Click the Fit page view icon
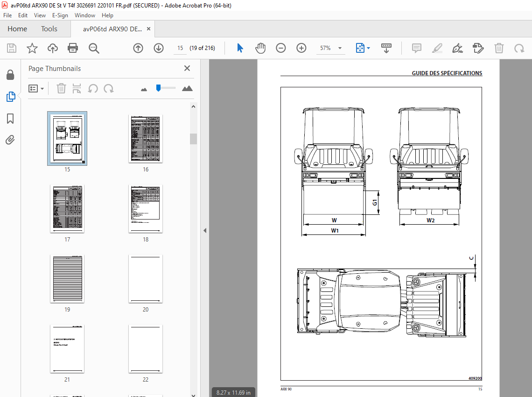 pos(360,48)
